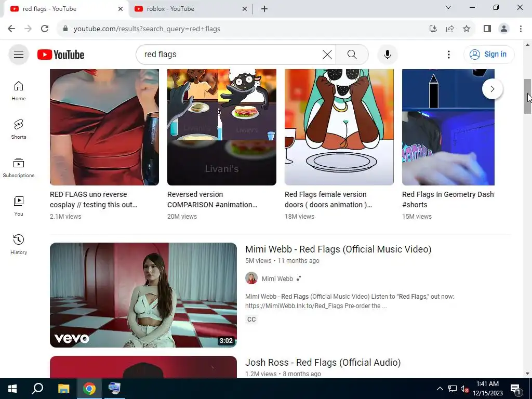Open Subscriptions in sidebar
Screen dimensions: 532x399
point(19,168)
